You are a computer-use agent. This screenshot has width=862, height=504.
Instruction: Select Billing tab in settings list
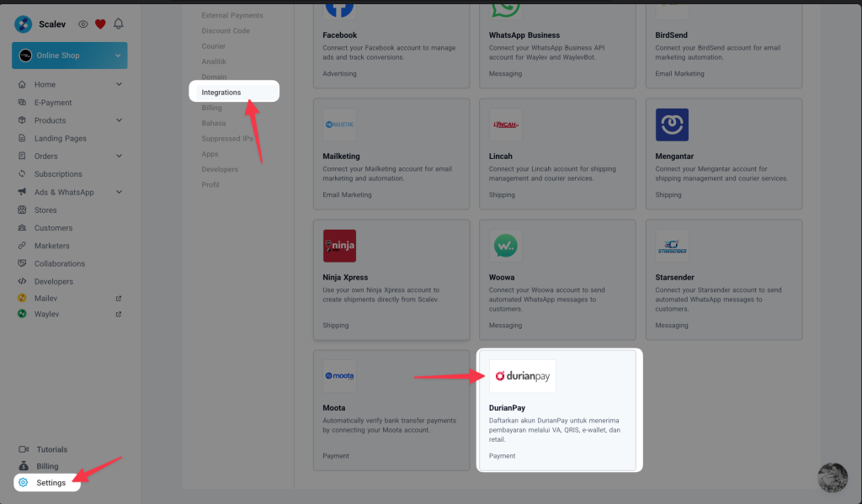(x=211, y=108)
